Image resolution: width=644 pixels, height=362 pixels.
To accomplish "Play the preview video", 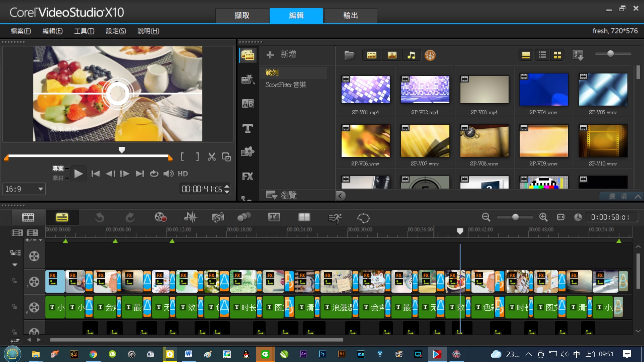I will [78, 174].
